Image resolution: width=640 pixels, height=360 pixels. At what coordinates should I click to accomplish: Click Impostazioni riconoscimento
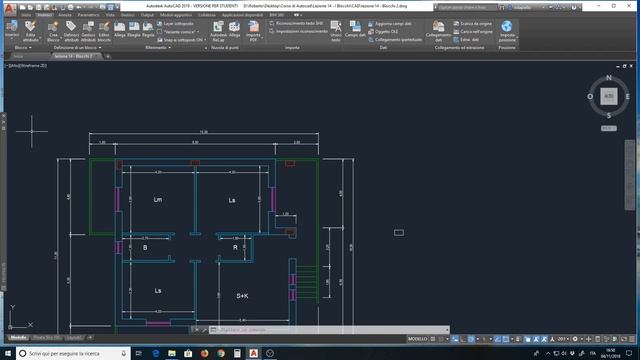point(298,31)
